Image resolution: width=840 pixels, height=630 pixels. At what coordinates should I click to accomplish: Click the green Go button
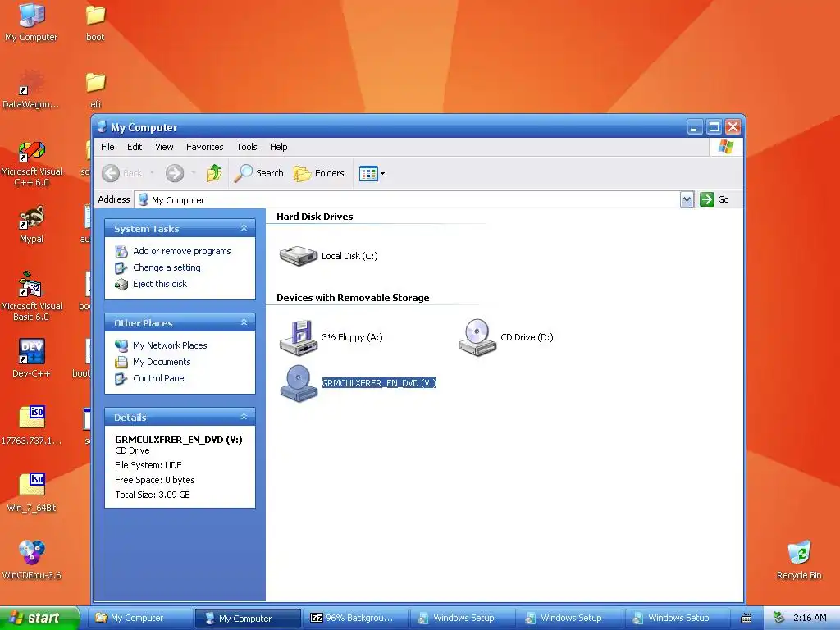(714, 199)
